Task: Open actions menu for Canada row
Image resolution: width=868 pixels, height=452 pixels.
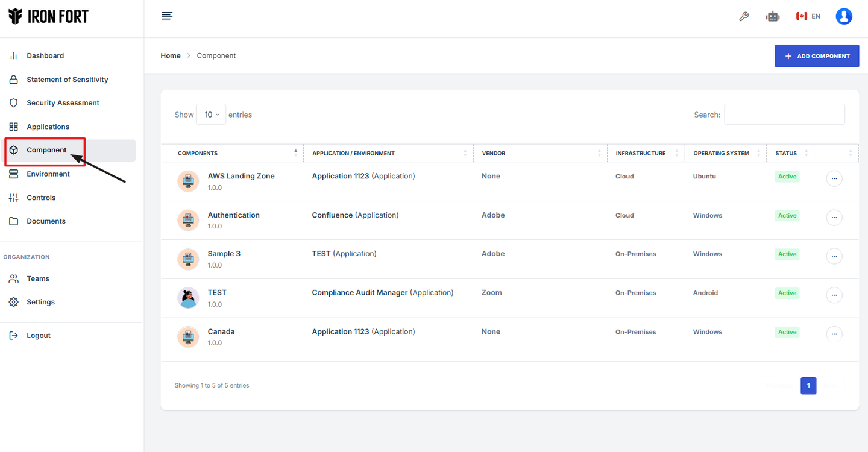Action: coord(834,334)
